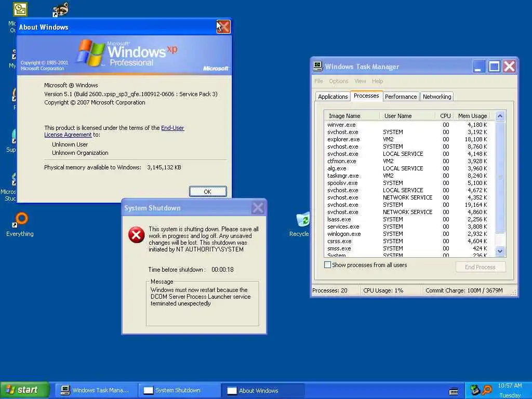Click the Processes: 20 status bar entry
532x399 pixels.
[x=330, y=291]
